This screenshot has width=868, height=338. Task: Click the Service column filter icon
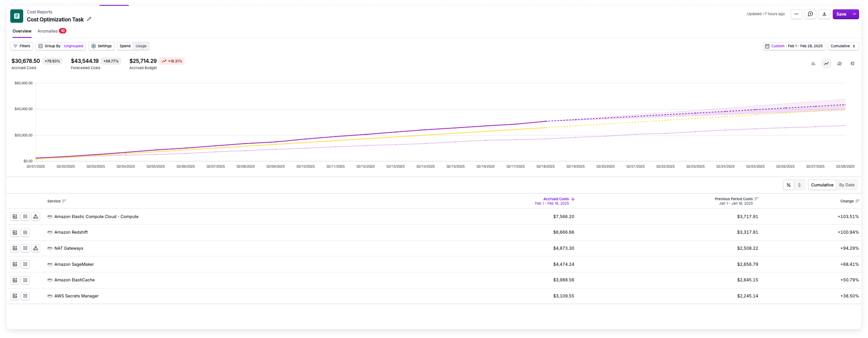[x=64, y=201]
